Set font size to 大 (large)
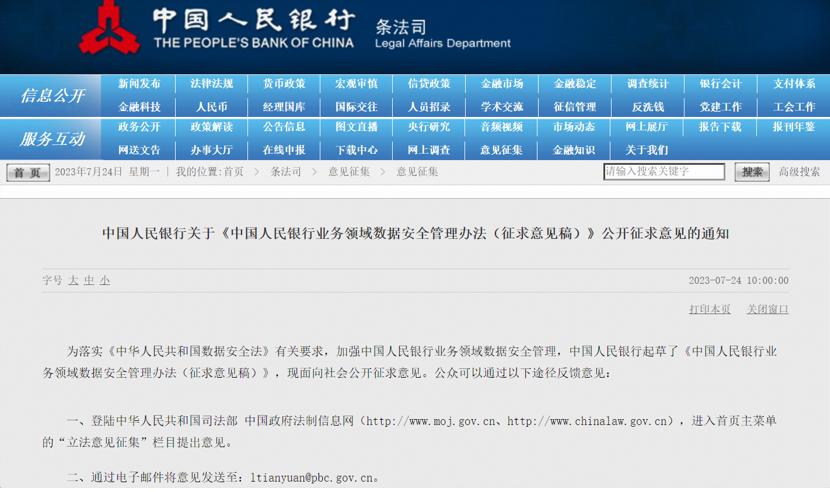 point(73,281)
